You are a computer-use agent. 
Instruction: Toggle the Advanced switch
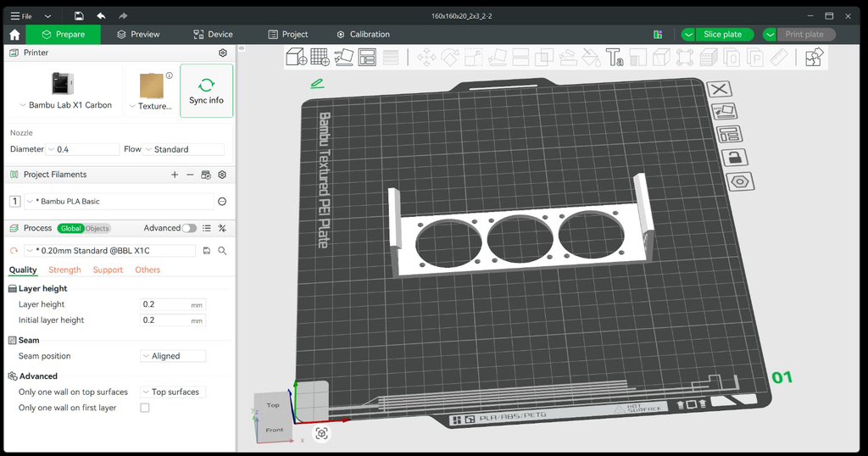coord(189,228)
